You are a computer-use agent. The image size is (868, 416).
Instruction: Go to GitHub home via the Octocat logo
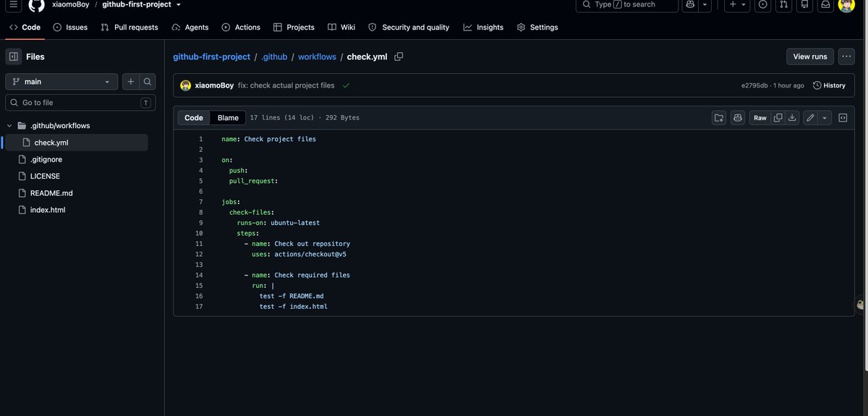pyautogui.click(x=36, y=4)
